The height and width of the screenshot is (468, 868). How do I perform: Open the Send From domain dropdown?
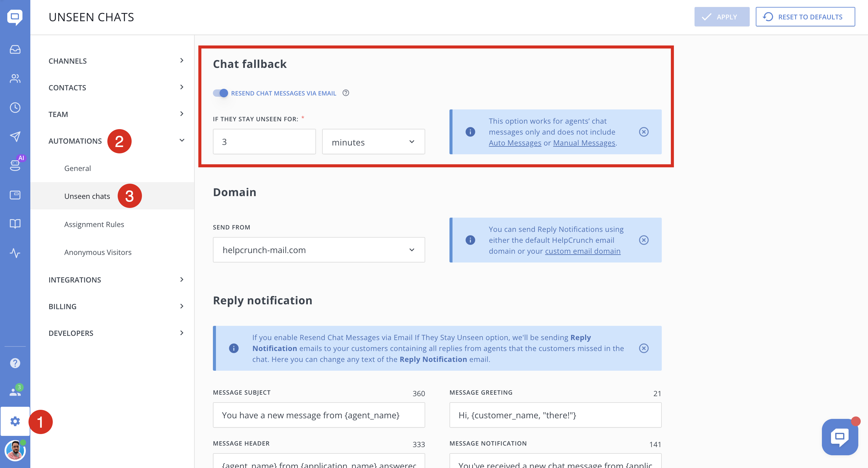pyautogui.click(x=318, y=250)
